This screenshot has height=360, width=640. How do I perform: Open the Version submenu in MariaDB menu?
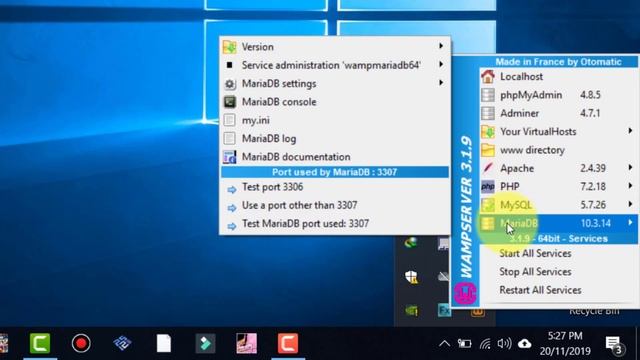335,47
